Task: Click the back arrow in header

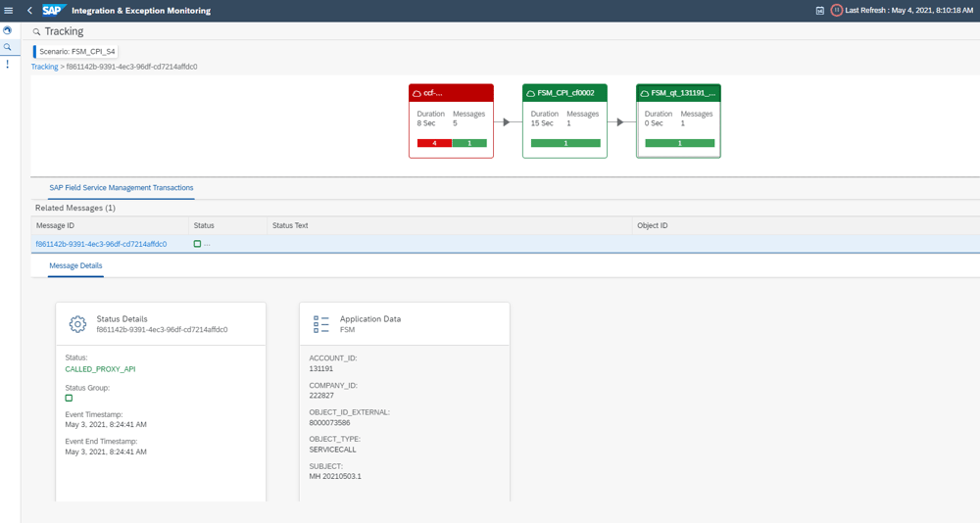Action: (x=29, y=11)
